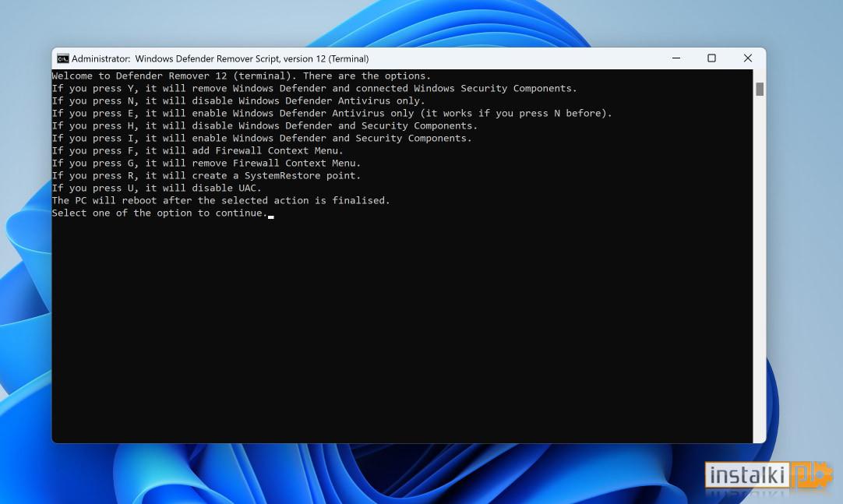Image resolution: width=843 pixels, height=504 pixels.
Task: Click the welcome line of Defender Remover 12
Action: 240,76
